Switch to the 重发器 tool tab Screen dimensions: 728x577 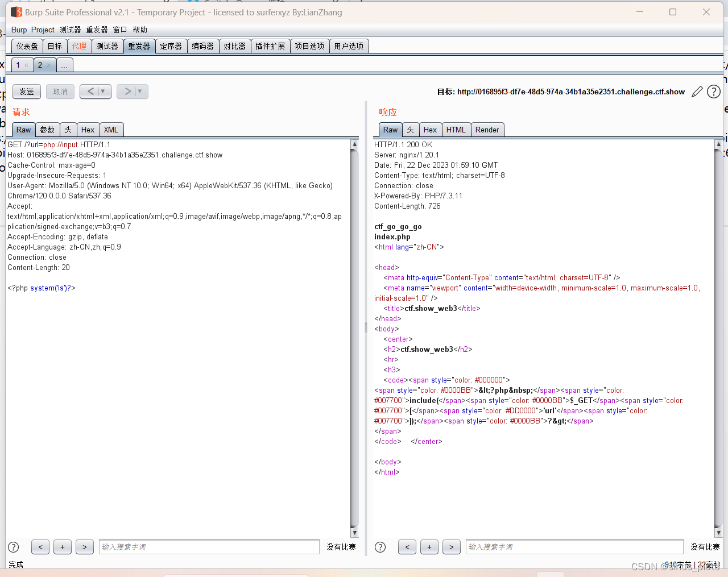pos(139,46)
